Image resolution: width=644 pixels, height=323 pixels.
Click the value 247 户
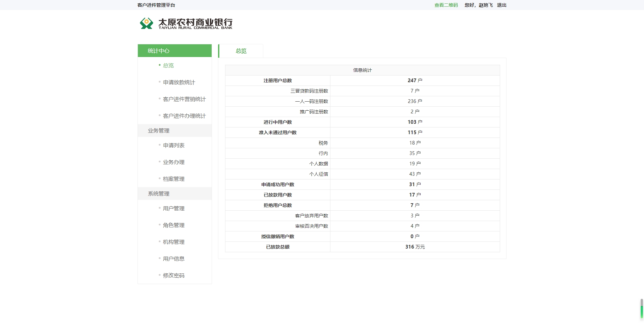click(415, 80)
